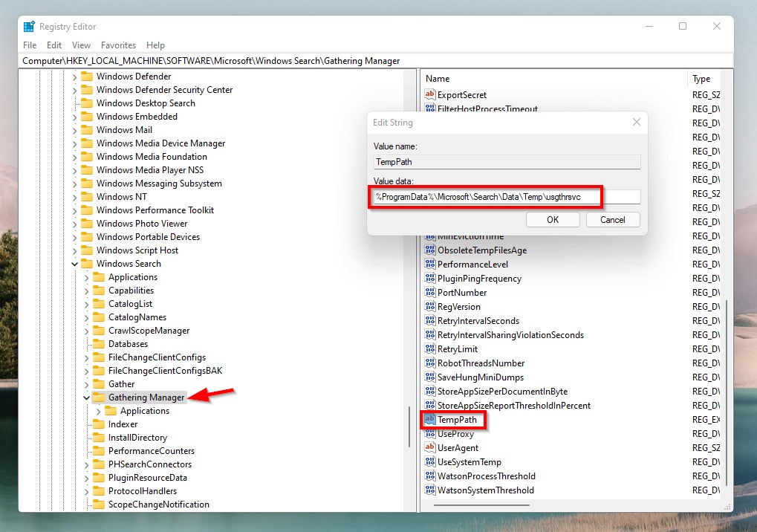
Task: Click the RetryLimit DWORD icon
Action: point(429,349)
